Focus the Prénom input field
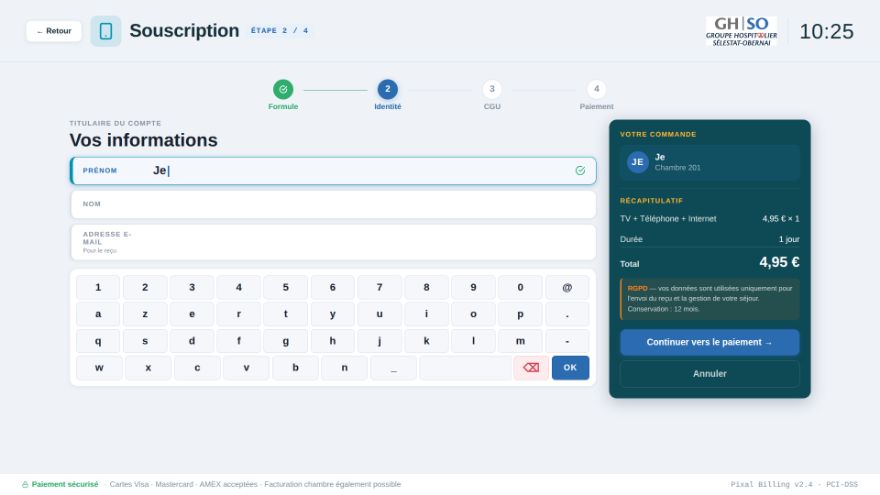 pyautogui.click(x=333, y=171)
